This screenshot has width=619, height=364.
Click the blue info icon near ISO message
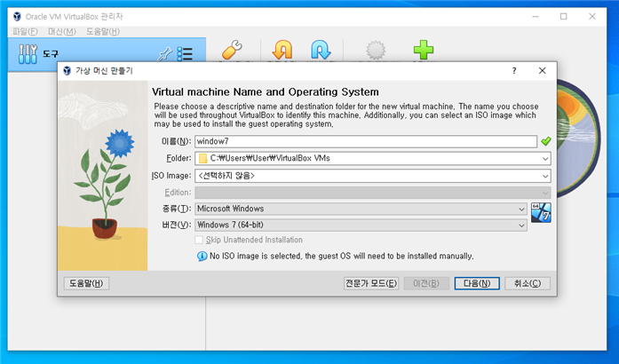coord(202,257)
